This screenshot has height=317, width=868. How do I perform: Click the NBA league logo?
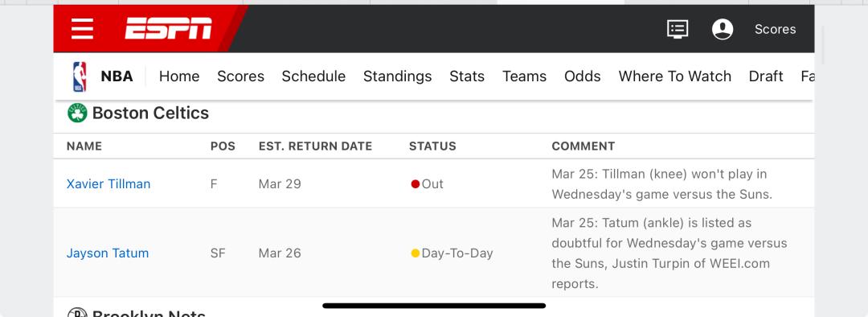point(80,76)
